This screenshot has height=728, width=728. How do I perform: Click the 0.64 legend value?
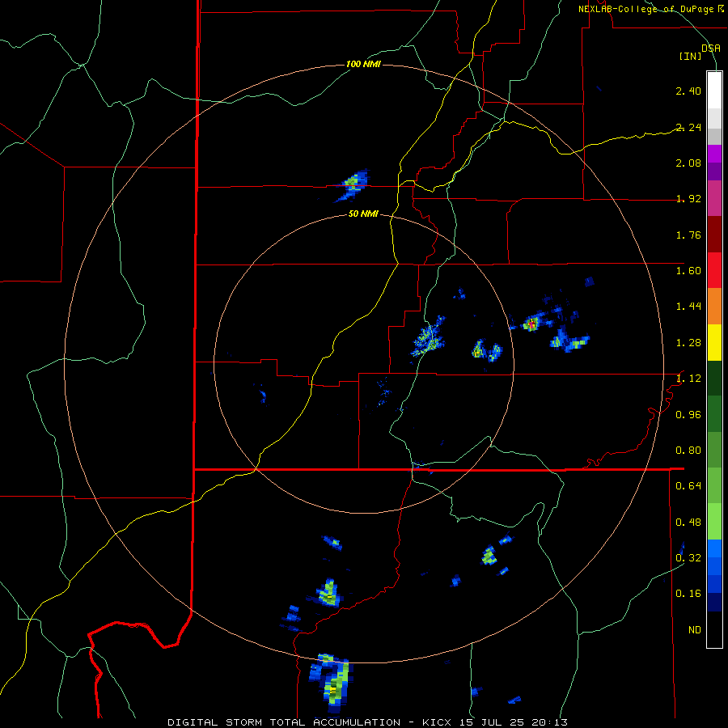coord(688,486)
